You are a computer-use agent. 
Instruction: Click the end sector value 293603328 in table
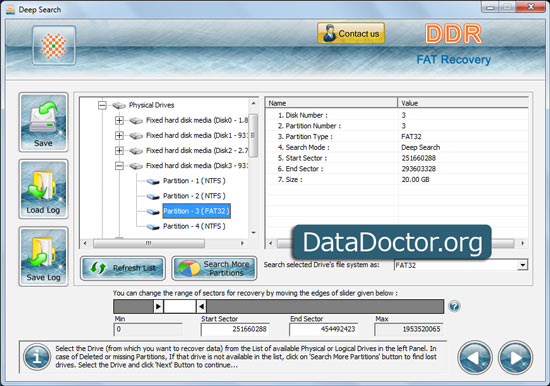418,169
